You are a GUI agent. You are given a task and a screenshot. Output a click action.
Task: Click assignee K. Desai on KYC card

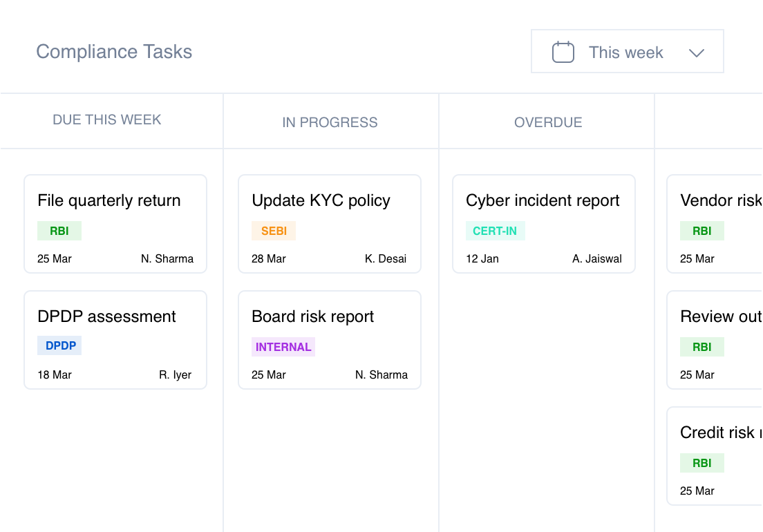click(x=386, y=259)
